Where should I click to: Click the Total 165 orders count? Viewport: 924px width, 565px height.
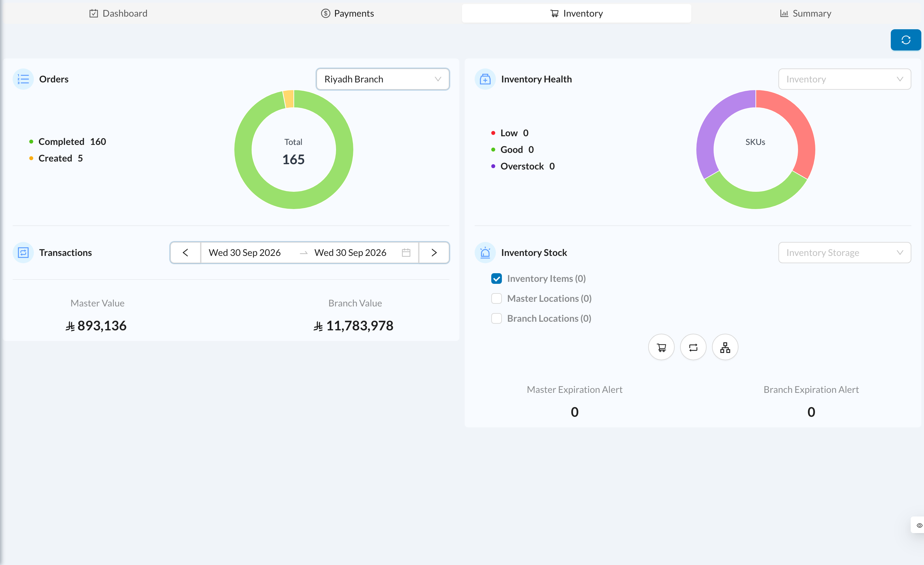pos(293,159)
